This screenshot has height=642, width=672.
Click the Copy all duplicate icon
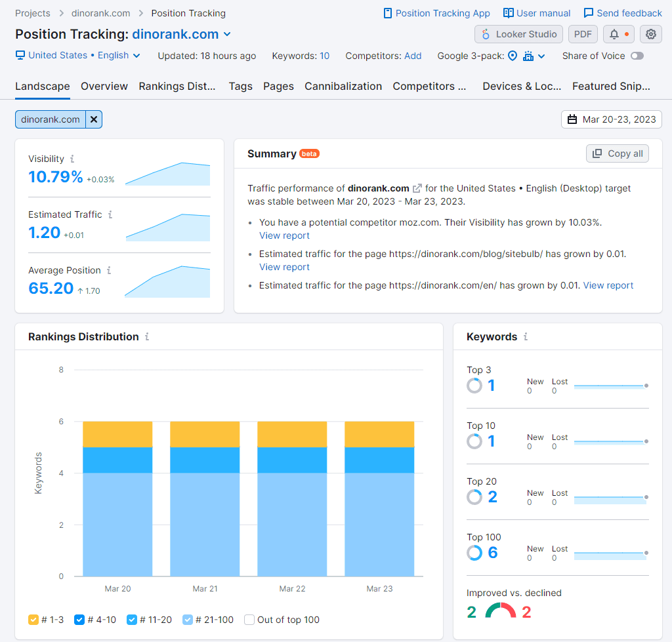pyautogui.click(x=597, y=153)
